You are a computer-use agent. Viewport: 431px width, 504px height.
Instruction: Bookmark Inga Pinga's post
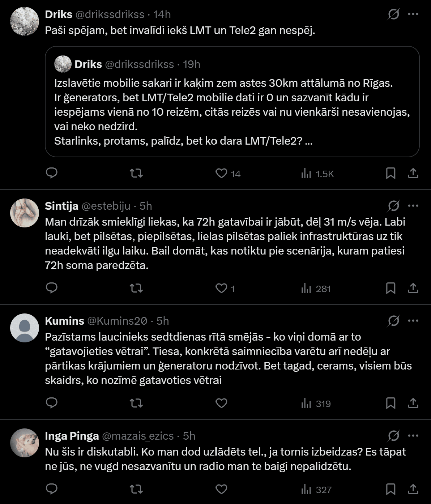pos(391,490)
